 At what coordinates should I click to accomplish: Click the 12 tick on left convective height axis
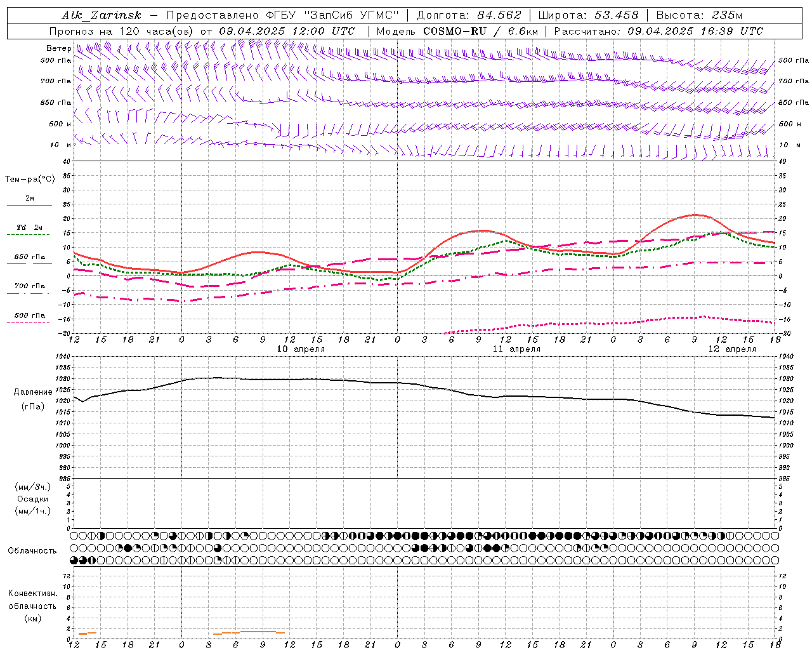67,576
